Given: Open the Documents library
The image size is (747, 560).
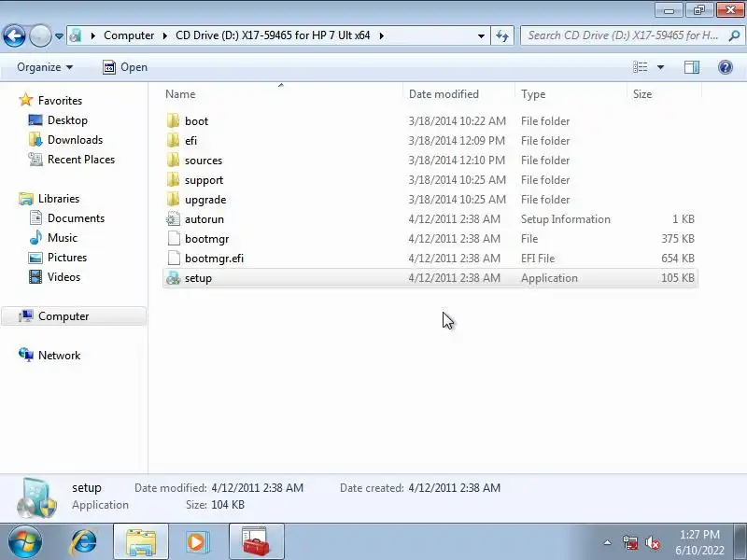Looking at the screenshot, I should tap(76, 218).
